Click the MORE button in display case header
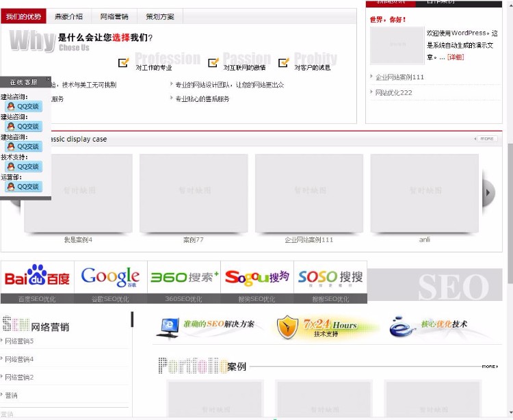This screenshot has height=420, width=513. coord(486,139)
